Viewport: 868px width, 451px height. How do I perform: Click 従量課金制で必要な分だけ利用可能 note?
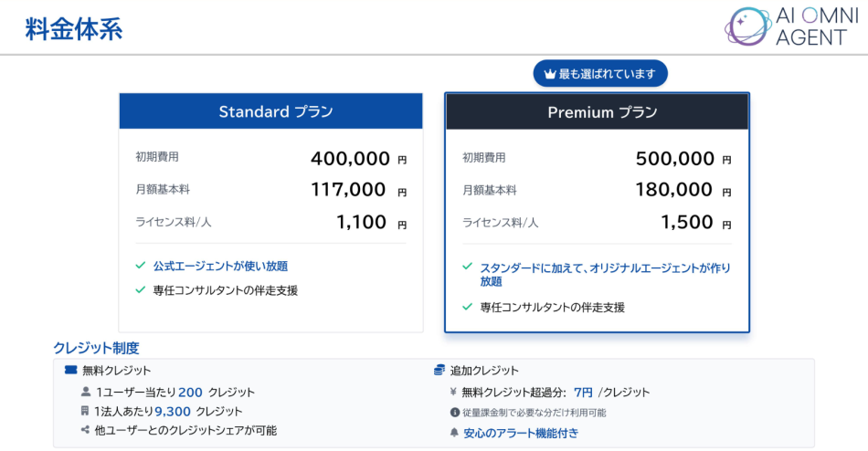535,413
